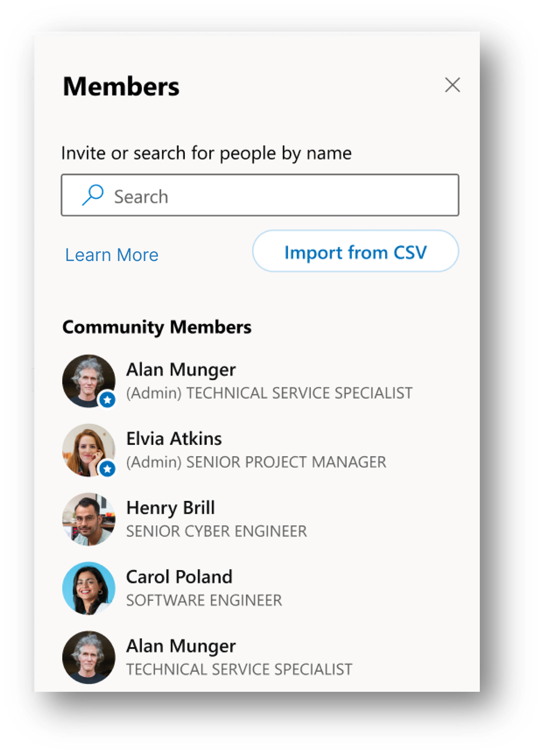The image size is (544, 756).
Task: Open Elvia Atkins' profile picture
Action: 89,450
